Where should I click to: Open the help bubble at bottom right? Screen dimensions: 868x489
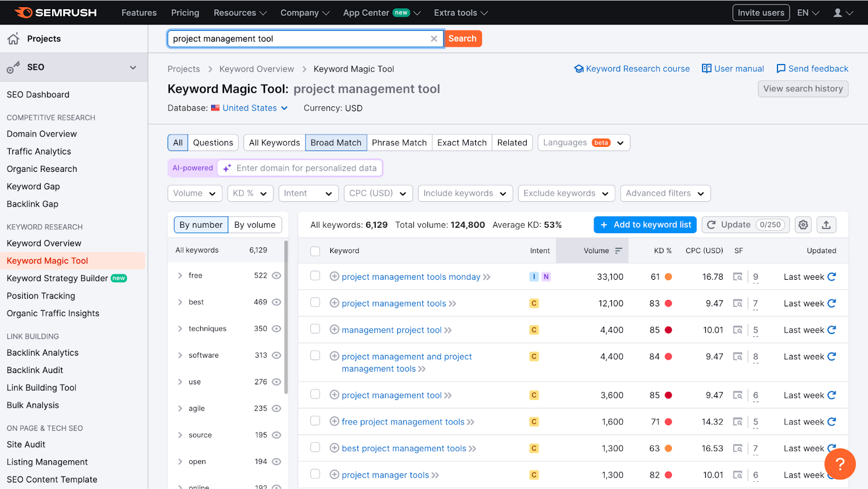840,464
